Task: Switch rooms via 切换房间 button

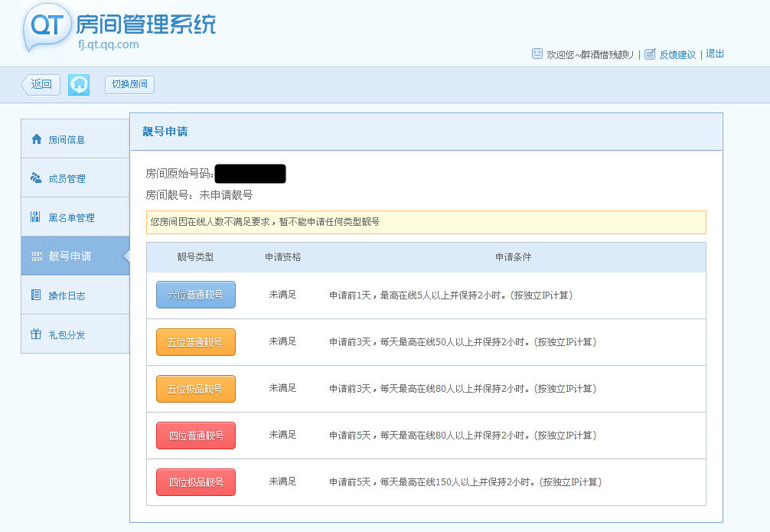Action: [x=129, y=84]
